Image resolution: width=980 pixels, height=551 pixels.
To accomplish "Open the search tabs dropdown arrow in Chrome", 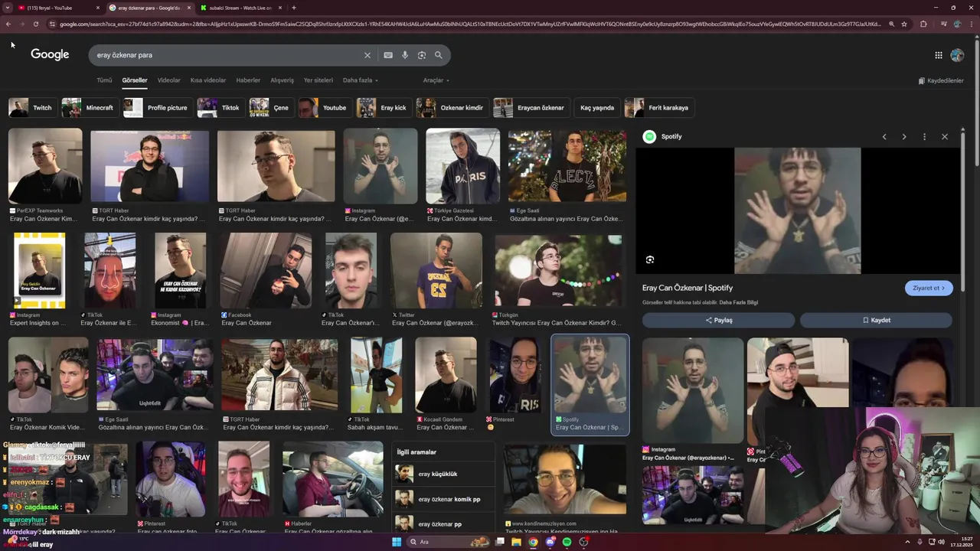I will point(8,8).
